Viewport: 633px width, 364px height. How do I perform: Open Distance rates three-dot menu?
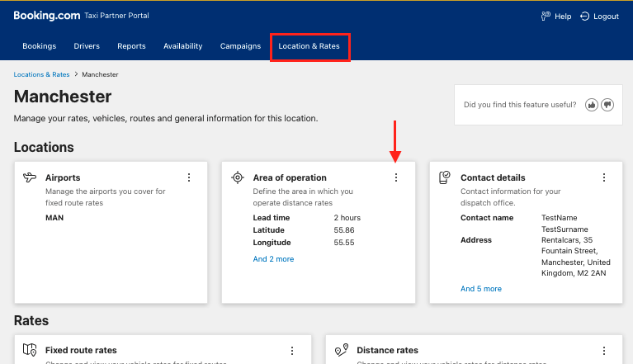604,351
